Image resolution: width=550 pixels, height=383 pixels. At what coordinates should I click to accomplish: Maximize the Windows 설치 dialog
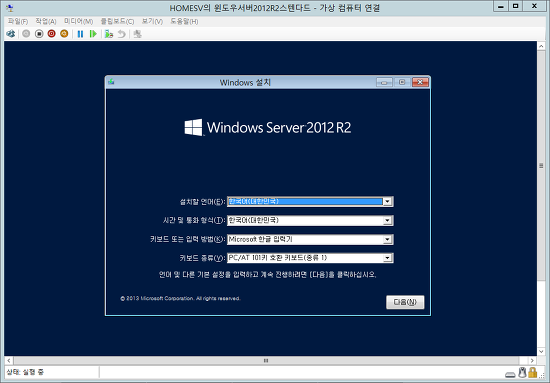coord(402,82)
